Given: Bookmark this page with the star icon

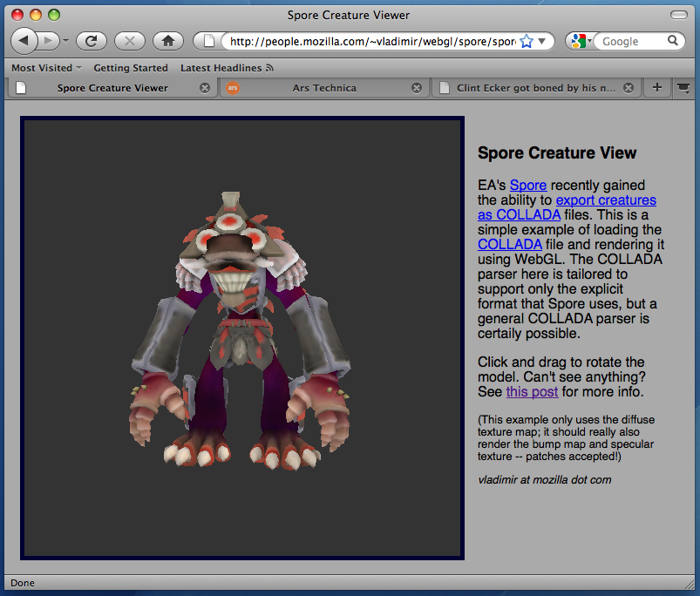Looking at the screenshot, I should [527, 41].
